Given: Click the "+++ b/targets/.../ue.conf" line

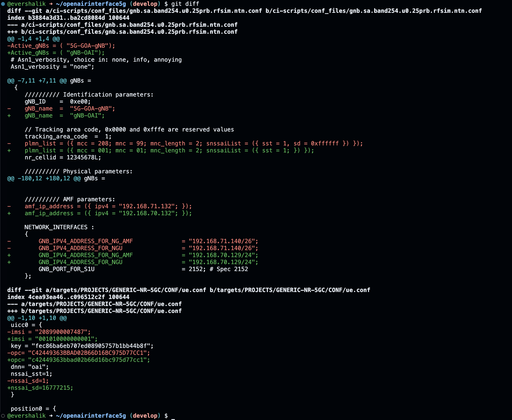Looking at the screenshot, I should [95, 311].
